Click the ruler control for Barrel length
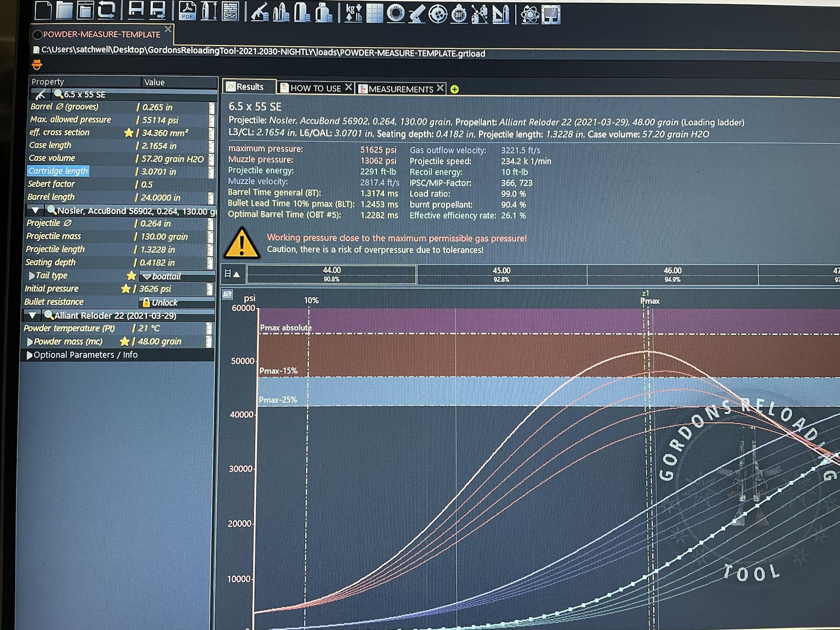 [211, 198]
